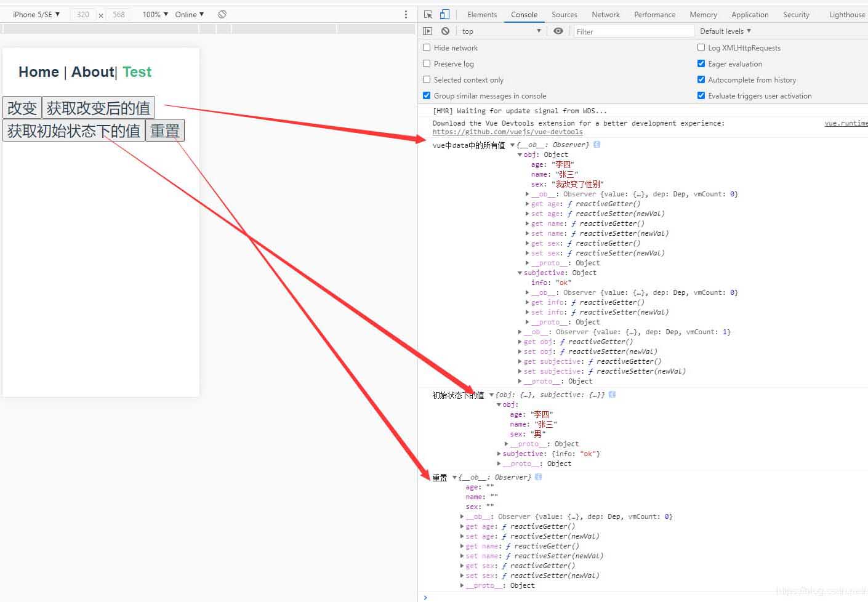Screen dimensions: 868x602
Task: Click the 获取初始状态下的值 button
Action: click(x=74, y=130)
